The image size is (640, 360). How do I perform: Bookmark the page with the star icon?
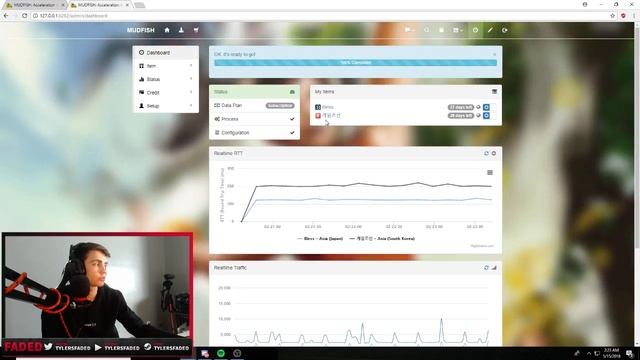pos(612,16)
